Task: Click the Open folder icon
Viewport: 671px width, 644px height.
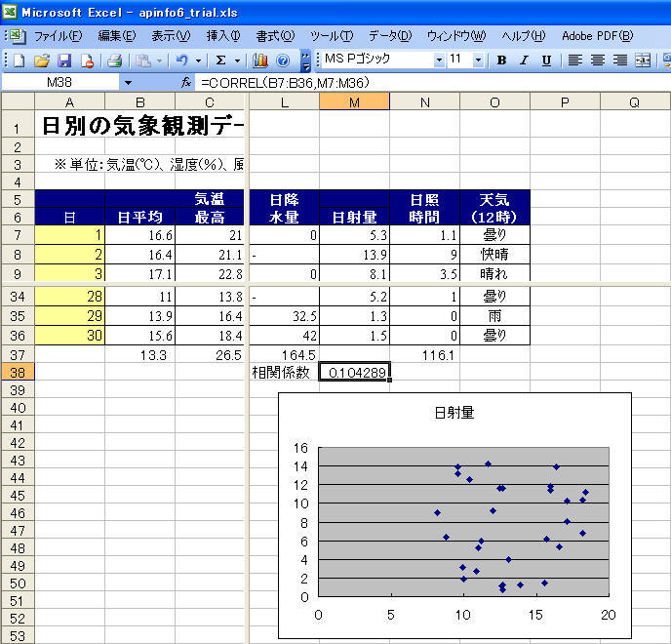Action: [42, 60]
